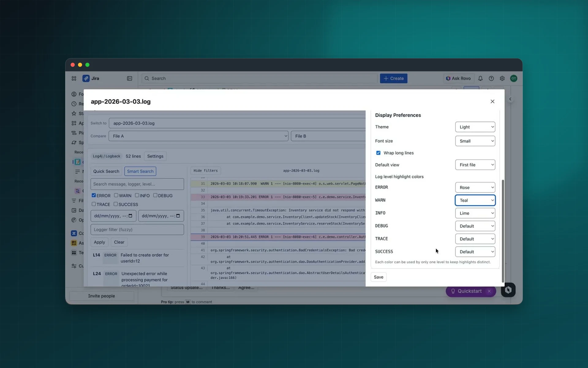Open the Rovo chat floating icon
588x368 pixels.
[x=508, y=290]
